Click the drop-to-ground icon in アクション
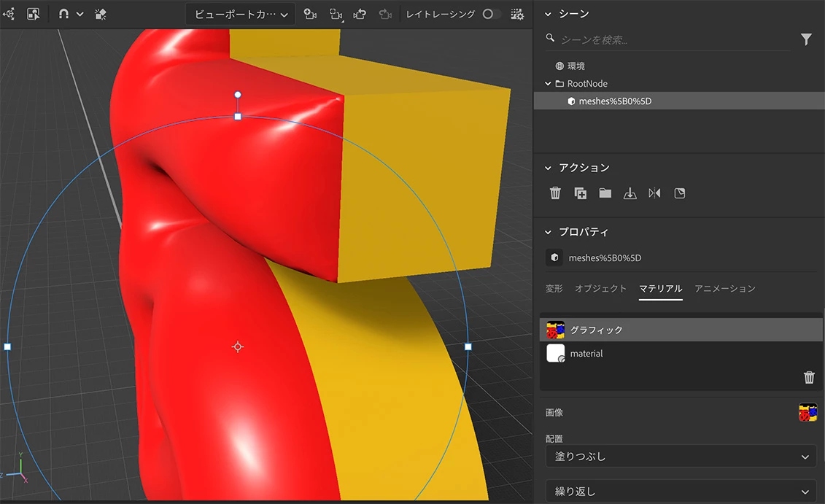 click(x=630, y=193)
